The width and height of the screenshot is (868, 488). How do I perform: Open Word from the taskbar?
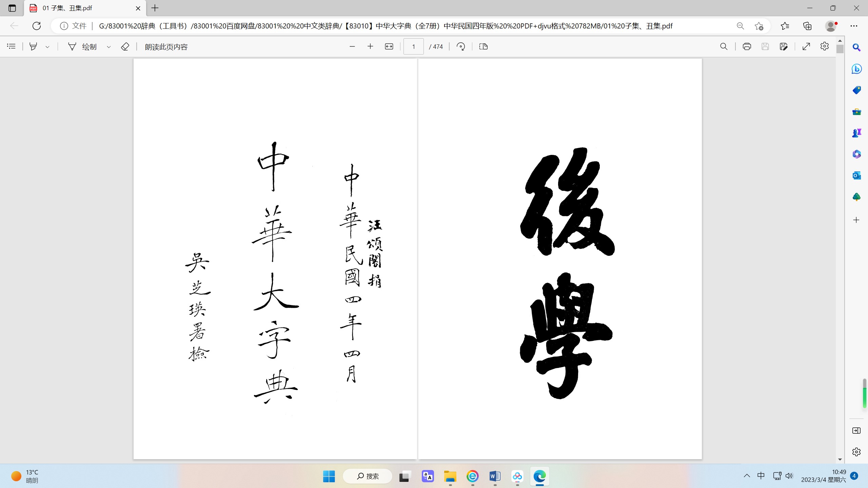(x=495, y=476)
